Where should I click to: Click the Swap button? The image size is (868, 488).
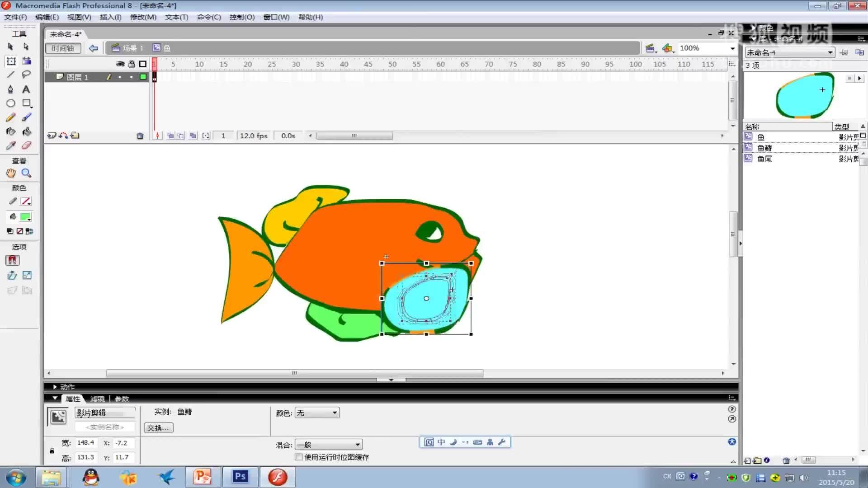[x=158, y=427]
